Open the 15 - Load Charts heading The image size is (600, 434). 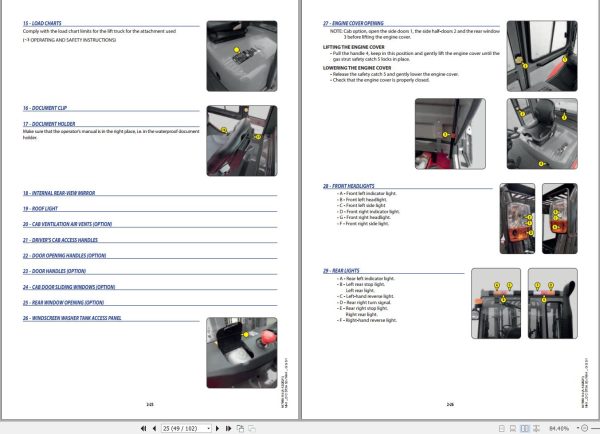tap(42, 23)
